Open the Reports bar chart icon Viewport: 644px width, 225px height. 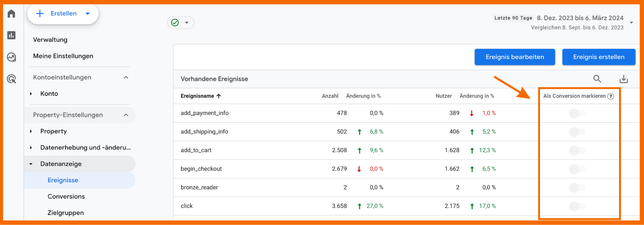[11, 35]
